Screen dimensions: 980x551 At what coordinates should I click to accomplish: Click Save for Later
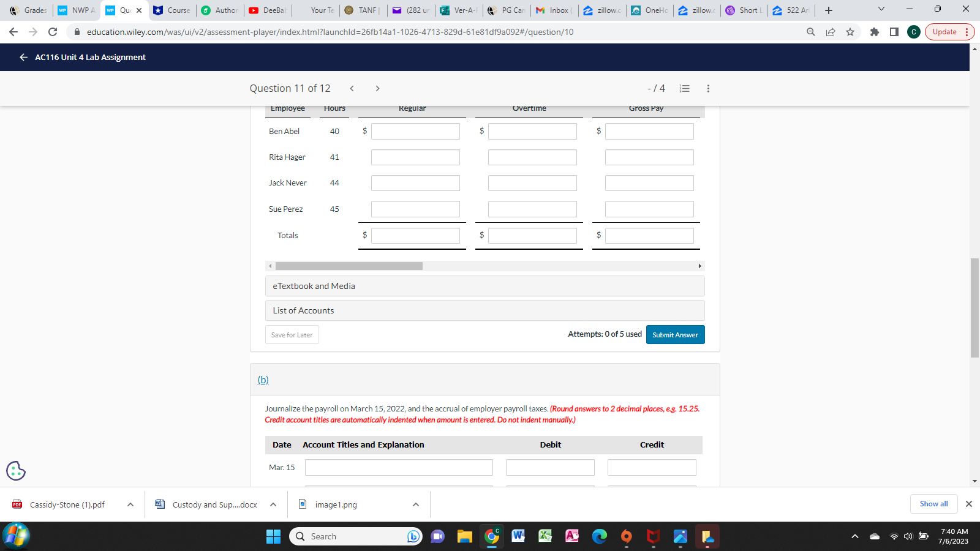[292, 334]
